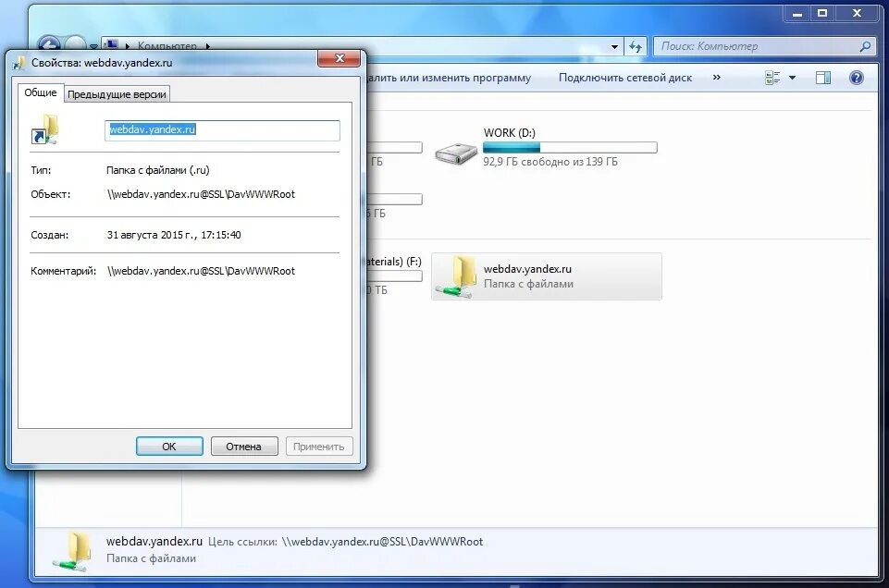Click the WORK (D:) capacity bar
The image size is (889, 588).
[x=570, y=148]
